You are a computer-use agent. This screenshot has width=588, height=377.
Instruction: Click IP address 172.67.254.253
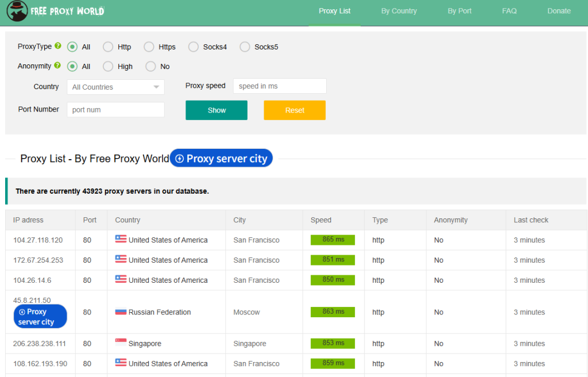[38, 260]
